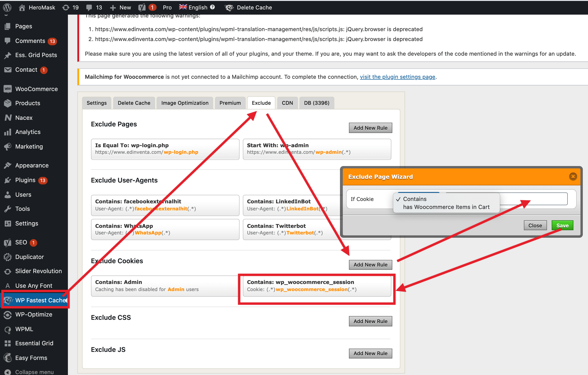588x375 pixels.
Task: Switch to the Delete Cache tab
Action: [134, 103]
